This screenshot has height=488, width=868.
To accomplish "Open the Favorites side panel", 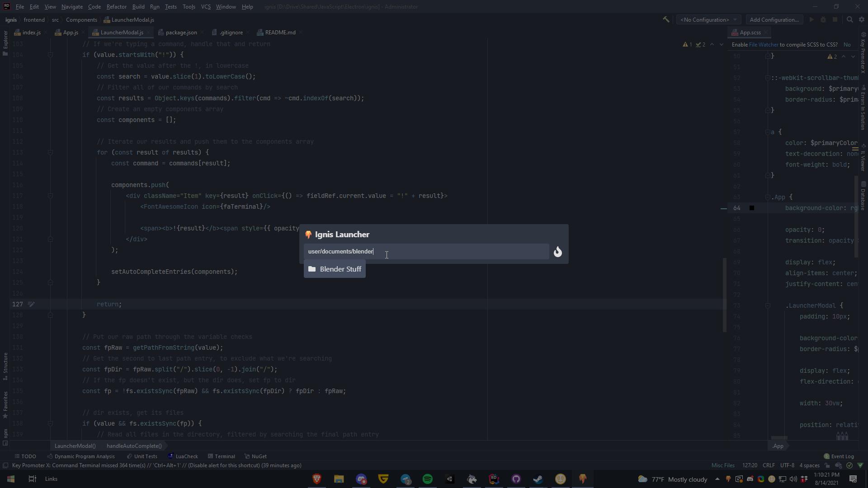I will (5, 405).
